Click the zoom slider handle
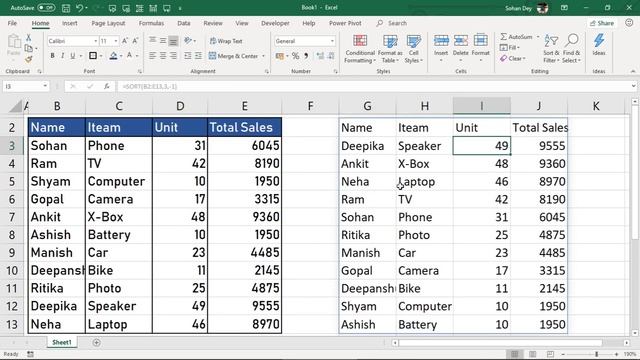640x360 pixels. click(596, 354)
